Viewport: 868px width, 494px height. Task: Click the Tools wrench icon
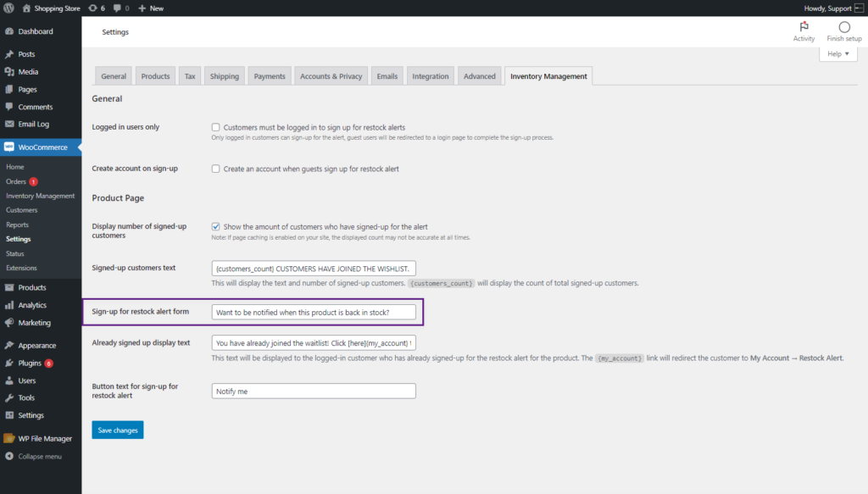coord(9,397)
